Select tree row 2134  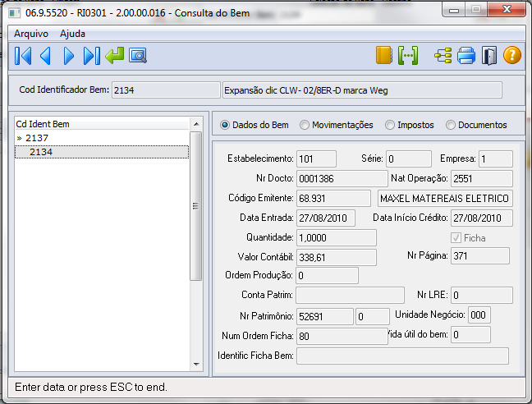click(102, 152)
